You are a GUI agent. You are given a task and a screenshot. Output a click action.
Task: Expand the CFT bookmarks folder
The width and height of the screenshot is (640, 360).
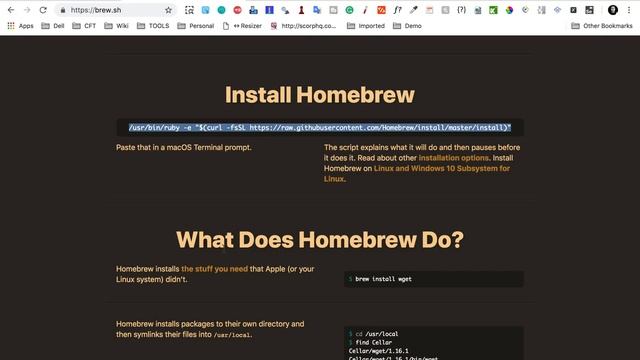point(84,26)
